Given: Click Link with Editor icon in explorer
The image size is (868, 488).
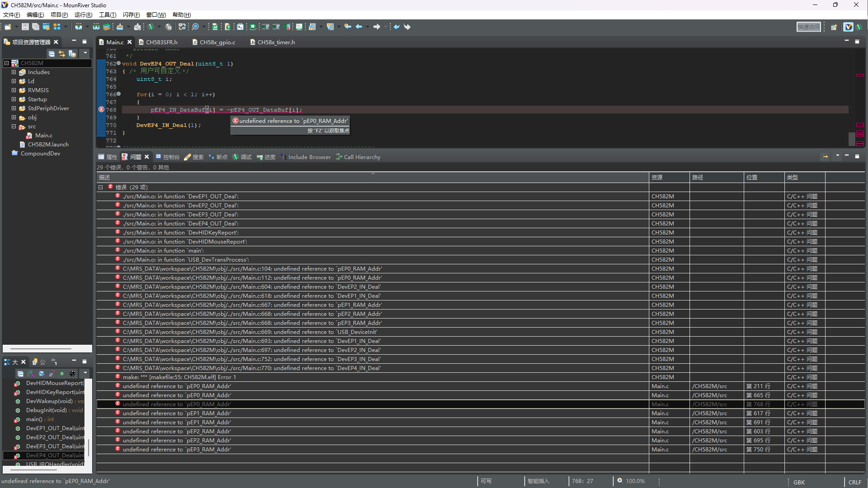Looking at the screenshot, I should [x=62, y=54].
